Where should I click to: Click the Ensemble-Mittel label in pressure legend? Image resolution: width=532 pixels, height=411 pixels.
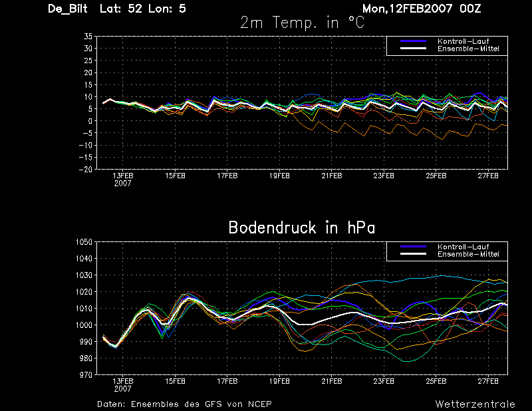468,254
